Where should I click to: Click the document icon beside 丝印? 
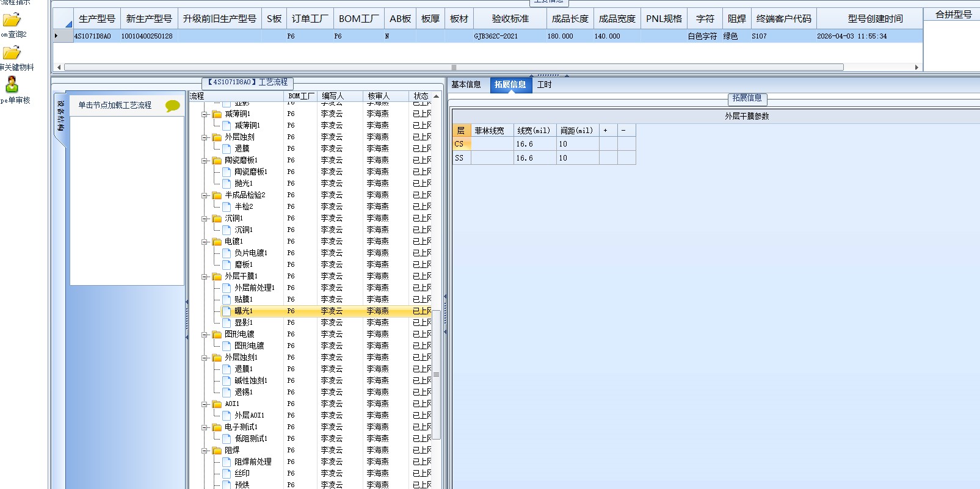pyautogui.click(x=227, y=473)
